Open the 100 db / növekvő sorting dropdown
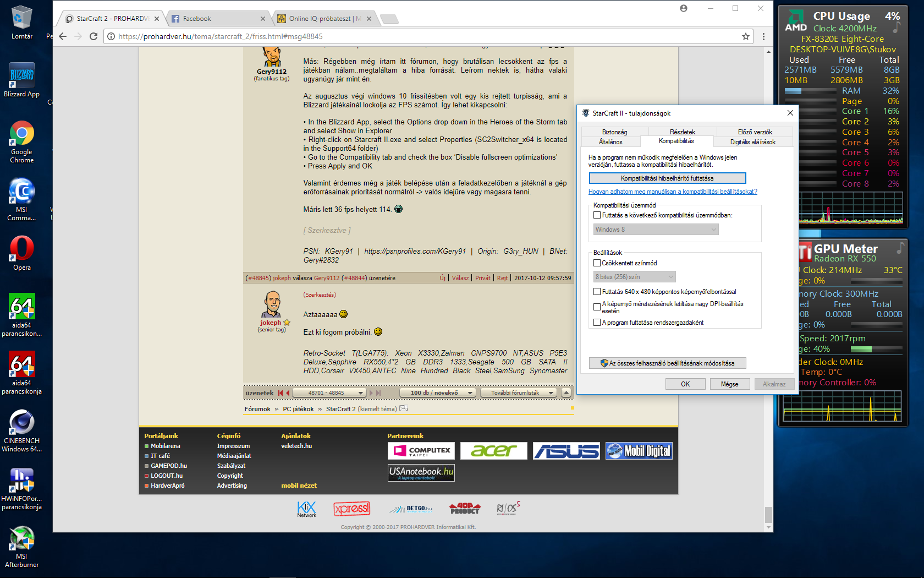This screenshot has height=578, width=924. tap(437, 393)
